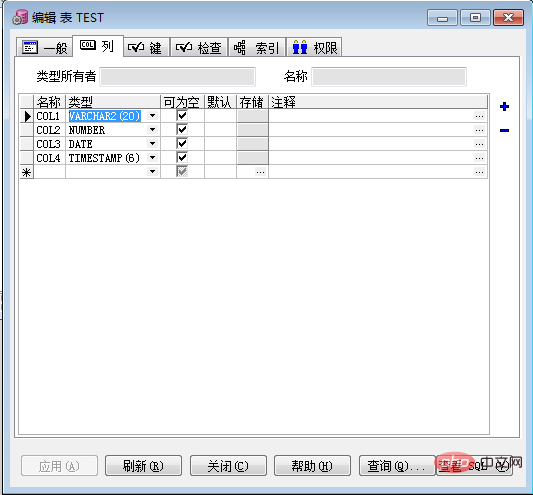533x495 pixels.
Task: Click the 默认 column header
Action: (220, 102)
